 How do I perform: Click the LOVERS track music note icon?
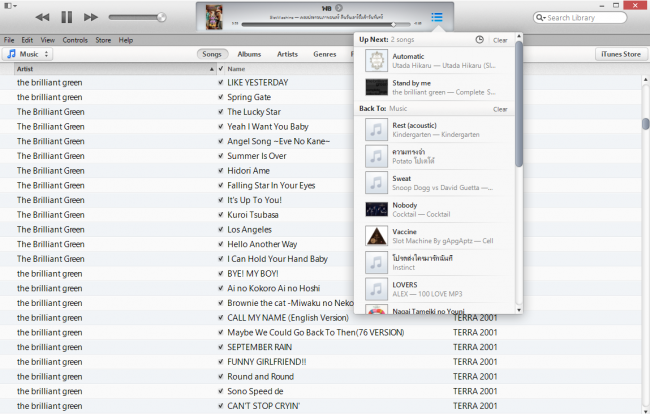click(376, 289)
